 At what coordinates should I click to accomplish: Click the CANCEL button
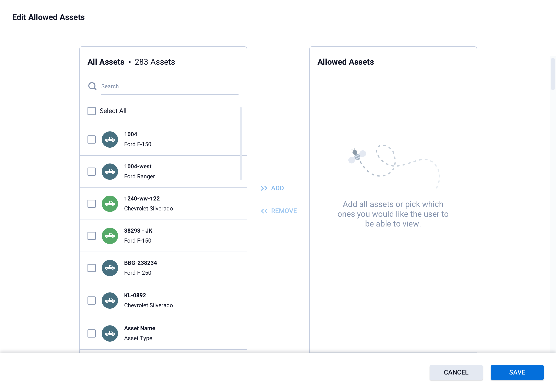(456, 372)
